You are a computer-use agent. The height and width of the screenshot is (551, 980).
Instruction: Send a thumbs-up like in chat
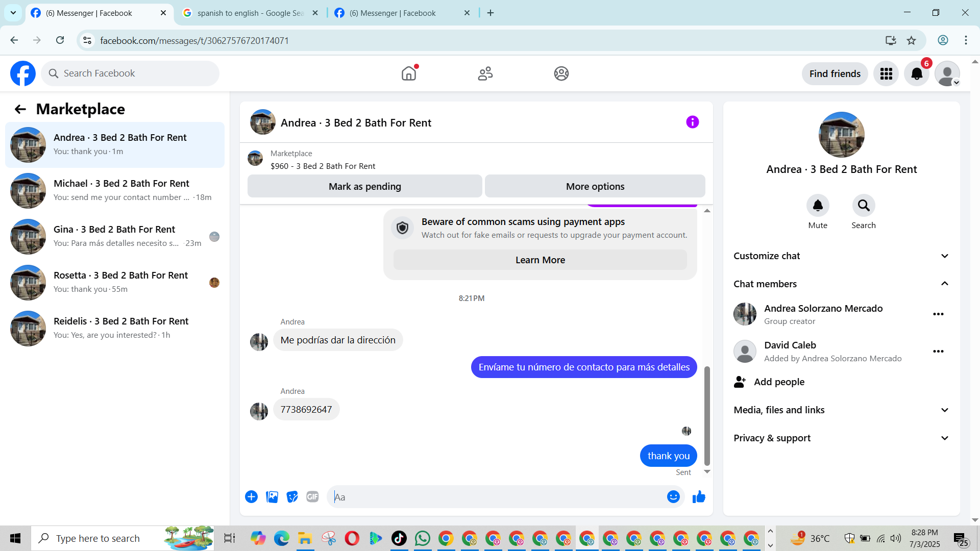point(699,497)
